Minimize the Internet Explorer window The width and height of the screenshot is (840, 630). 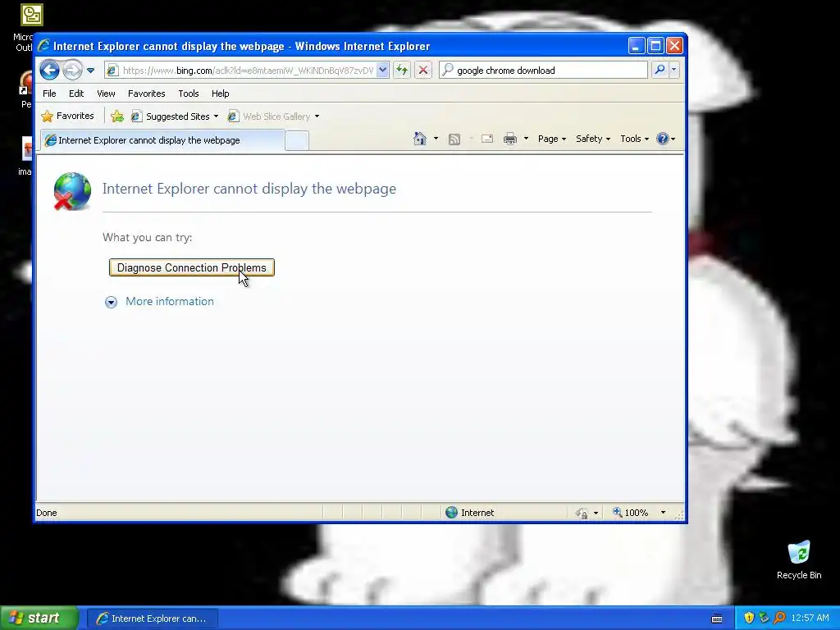point(637,46)
